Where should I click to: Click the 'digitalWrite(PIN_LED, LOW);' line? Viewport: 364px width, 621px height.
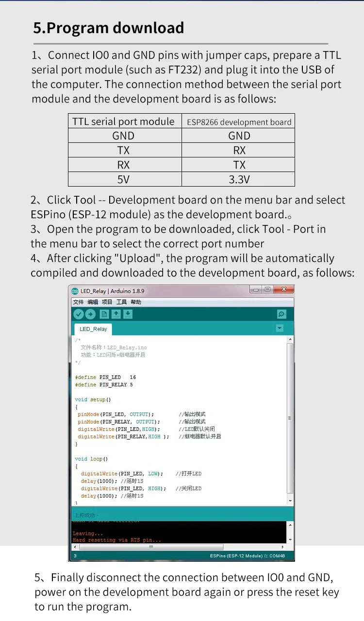[122, 474]
